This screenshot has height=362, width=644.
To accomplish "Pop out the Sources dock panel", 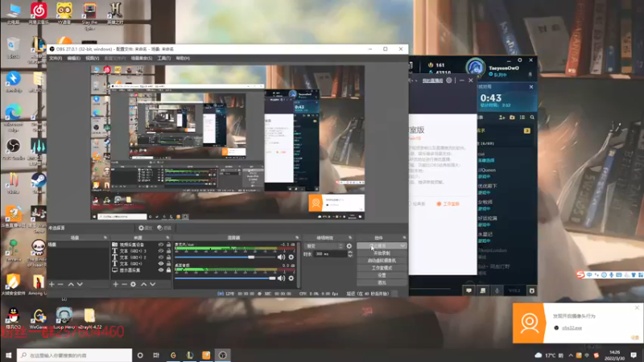I will [x=167, y=237].
